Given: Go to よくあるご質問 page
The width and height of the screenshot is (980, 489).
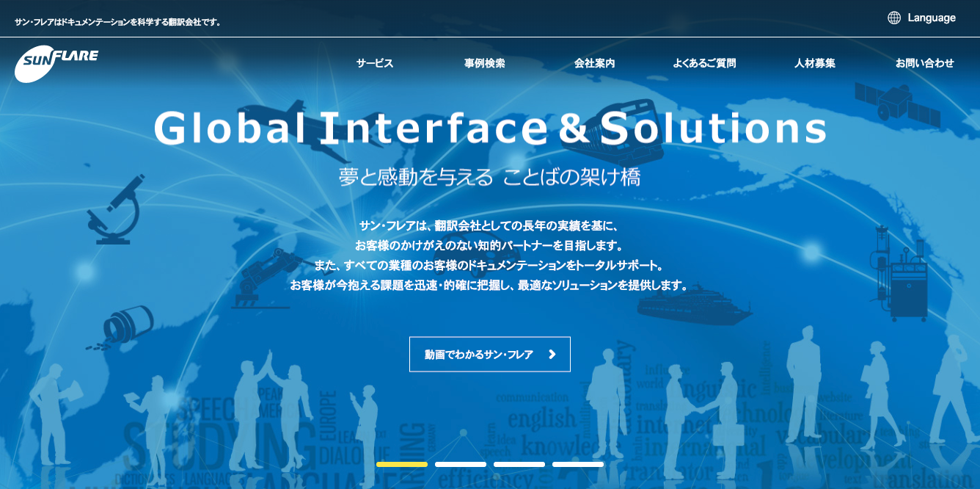Looking at the screenshot, I should 704,63.
